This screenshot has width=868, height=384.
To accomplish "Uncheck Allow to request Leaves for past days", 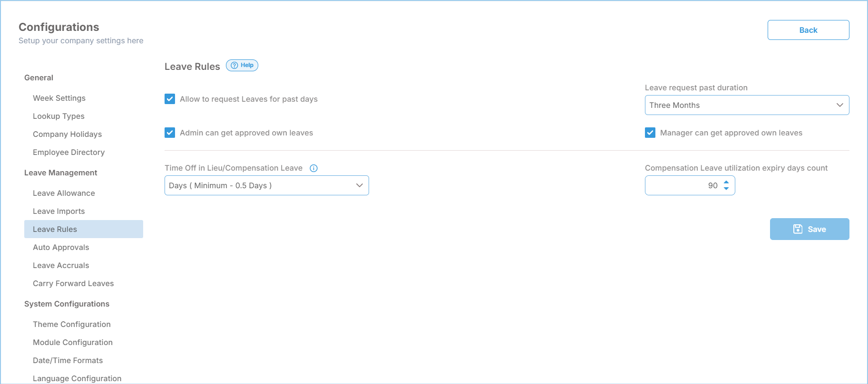I will [x=170, y=99].
